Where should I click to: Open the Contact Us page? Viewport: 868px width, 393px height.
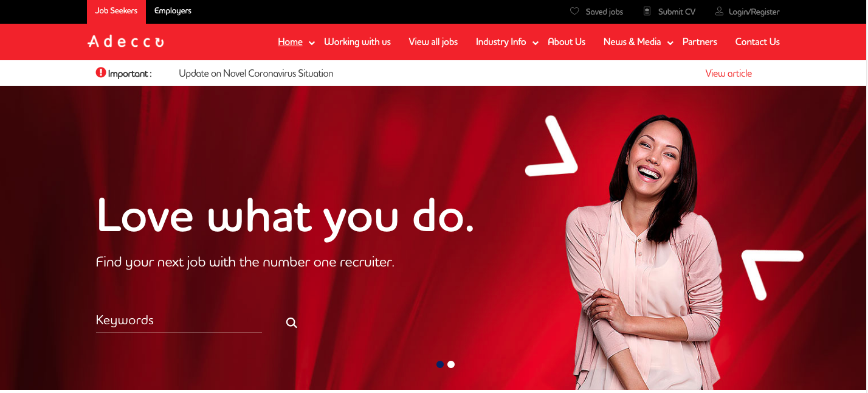pyautogui.click(x=757, y=42)
